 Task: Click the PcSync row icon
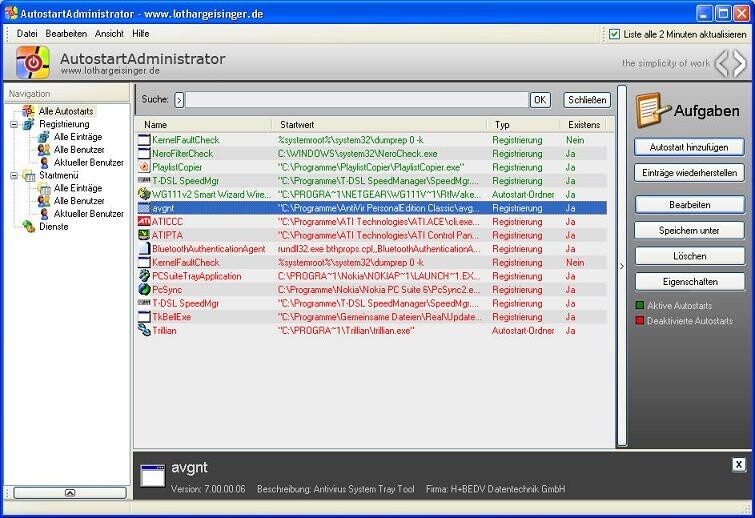tap(144, 289)
